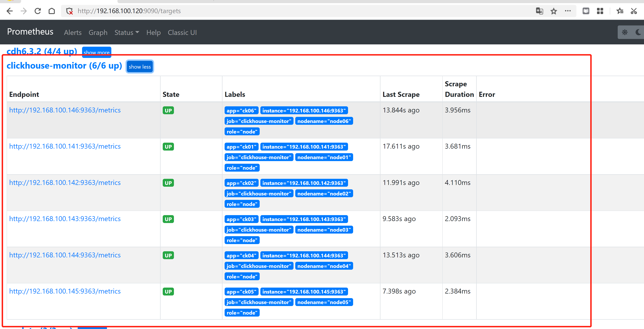Click the app="ck05" label badge
Viewport: 644px width, 329px height.
241,291
